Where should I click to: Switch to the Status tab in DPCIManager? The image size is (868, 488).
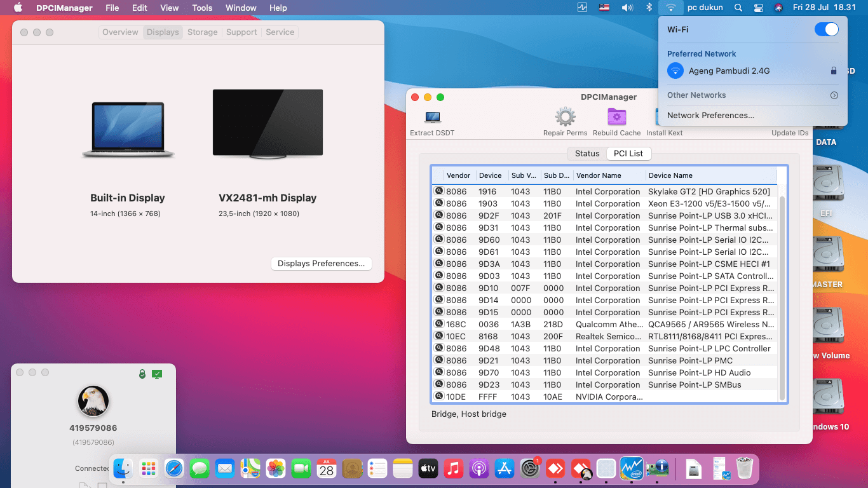click(587, 154)
